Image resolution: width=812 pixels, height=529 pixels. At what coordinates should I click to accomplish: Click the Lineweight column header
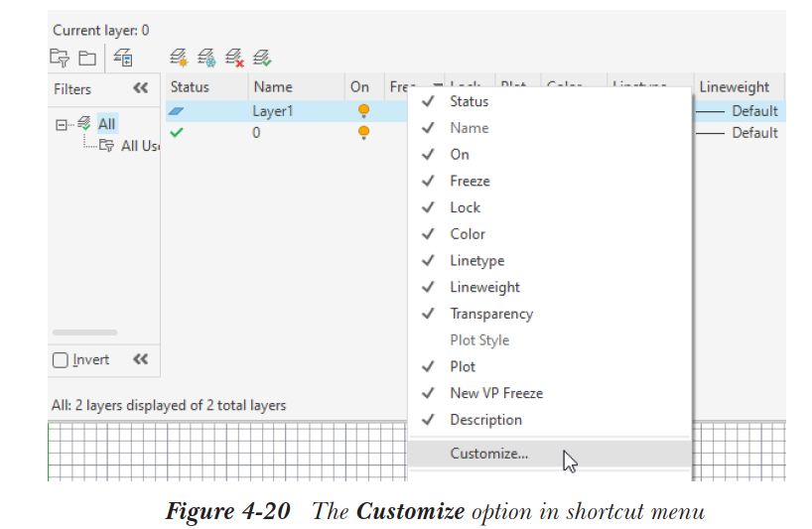(739, 87)
